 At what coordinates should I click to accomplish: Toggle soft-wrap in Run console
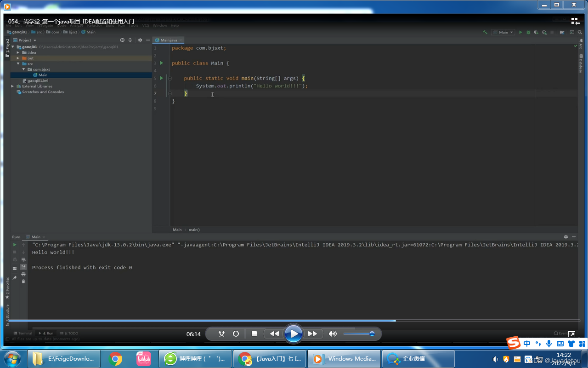pos(23,259)
